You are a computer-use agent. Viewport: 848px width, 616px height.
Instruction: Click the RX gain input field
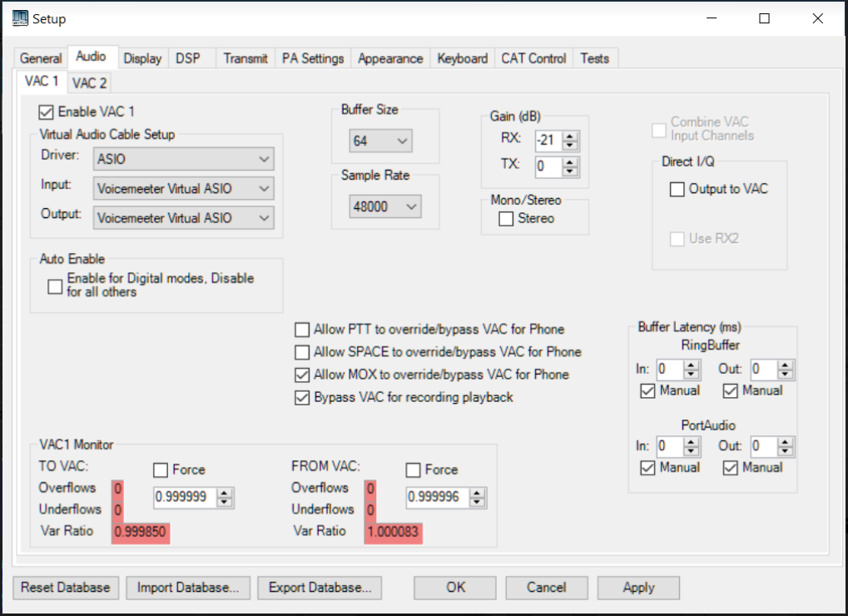(548, 139)
